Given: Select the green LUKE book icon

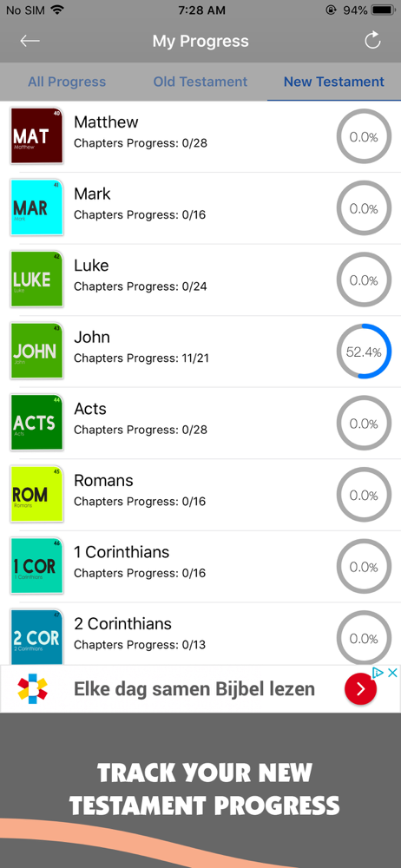Looking at the screenshot, I should [36, 279].
